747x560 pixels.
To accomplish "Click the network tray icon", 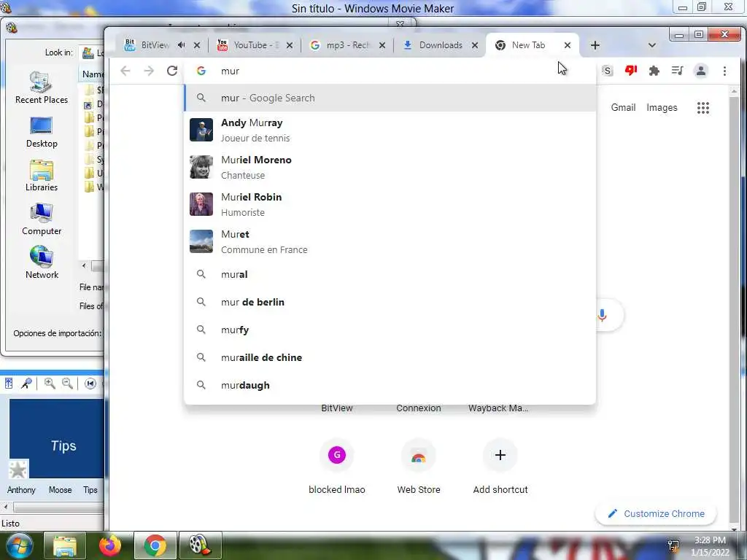I will [x=673, y=545].
